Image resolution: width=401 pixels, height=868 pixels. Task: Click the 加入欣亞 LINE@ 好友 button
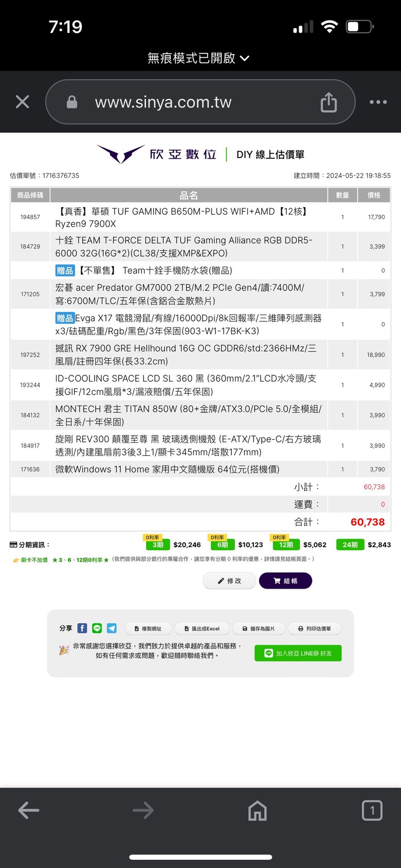[298, 653]
